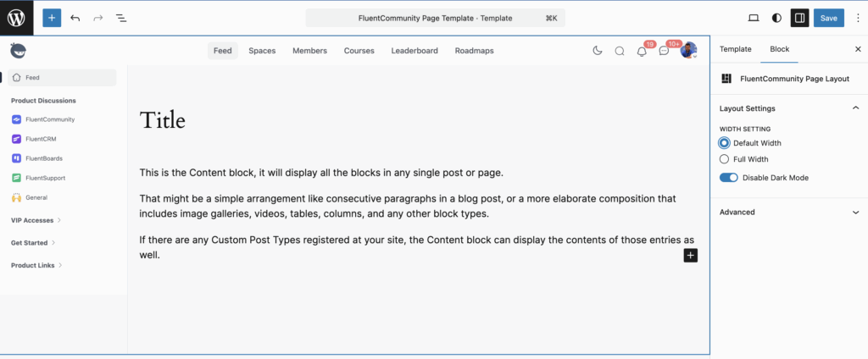Open the notifications bell icon

click(642, 52)
